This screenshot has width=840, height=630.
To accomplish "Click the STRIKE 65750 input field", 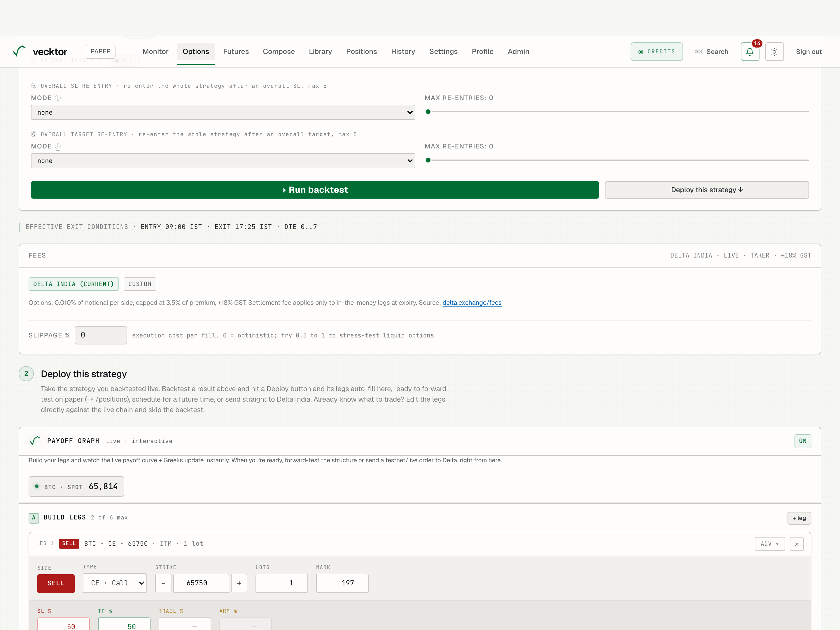I will pyautogui.click(x=201, y=583).
